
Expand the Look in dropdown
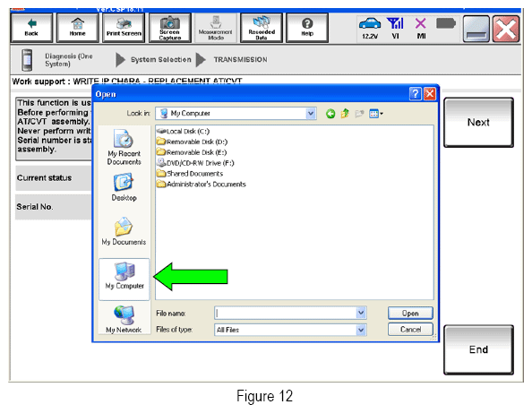click(x=311, y=114)
